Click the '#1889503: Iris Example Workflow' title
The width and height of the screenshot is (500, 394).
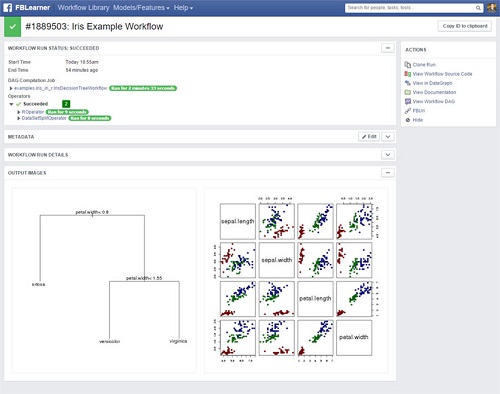coord(94,27)
